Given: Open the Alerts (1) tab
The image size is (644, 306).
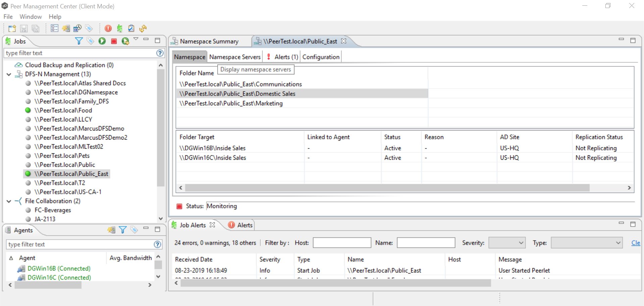Looking at the screenshot, I should pyautogui.click(x=282, y=57).
